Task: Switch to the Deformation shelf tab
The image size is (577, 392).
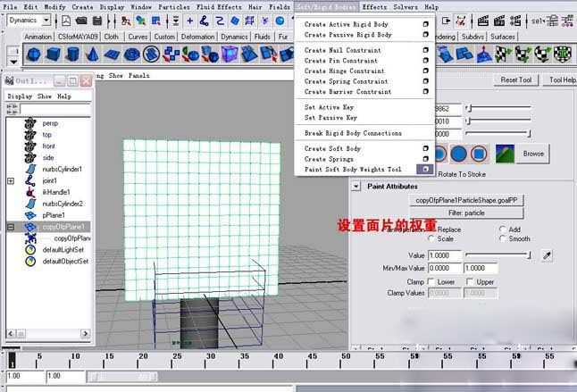Action: click(x=197, y=37)
